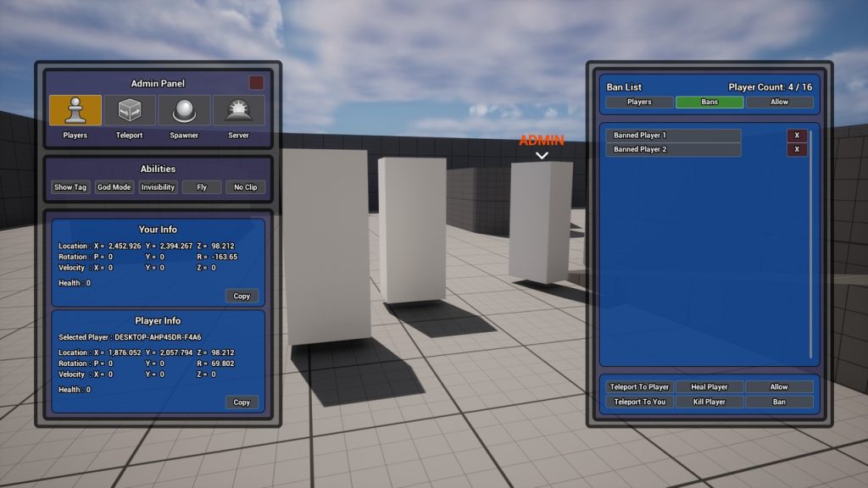The height and width of the screenshot is (488, 868).
Task: Click the Teleport To Player button
Action: pos(640,387)
